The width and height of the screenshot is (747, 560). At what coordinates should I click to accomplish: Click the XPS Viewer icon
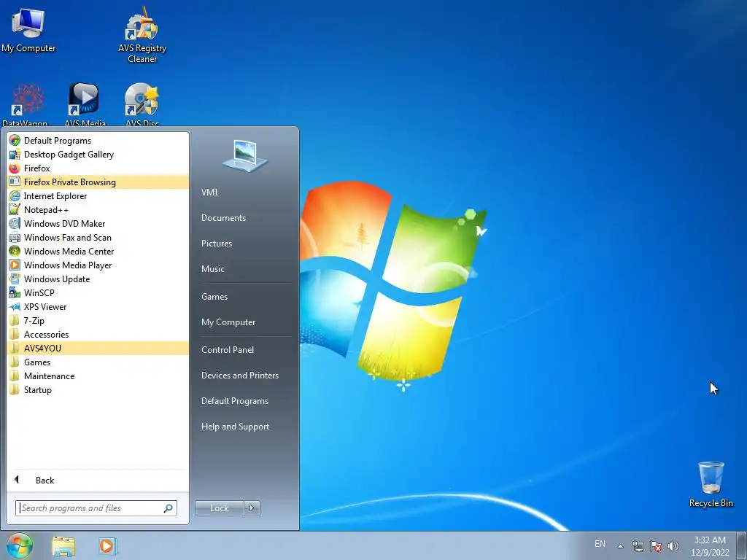15,307
